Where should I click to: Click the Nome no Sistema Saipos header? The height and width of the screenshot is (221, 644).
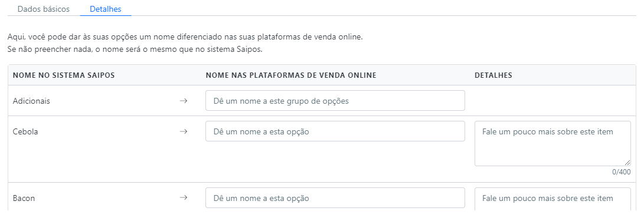(64, 75)
